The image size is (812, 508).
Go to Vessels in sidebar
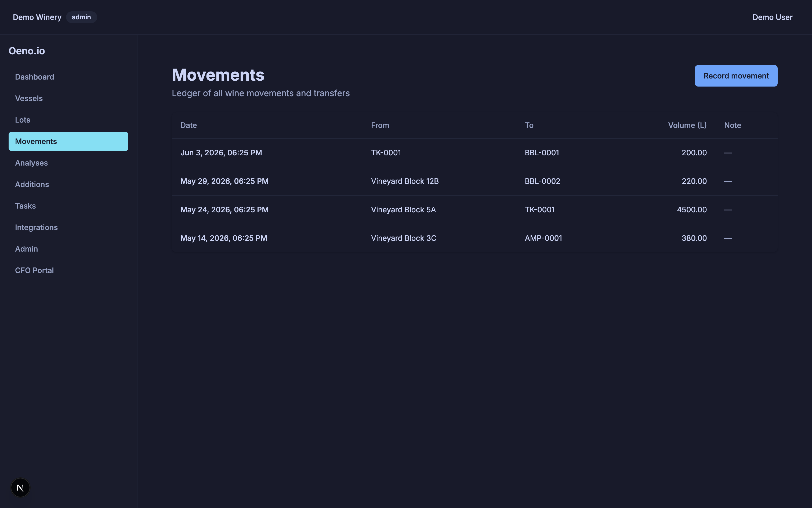point(68,98)
